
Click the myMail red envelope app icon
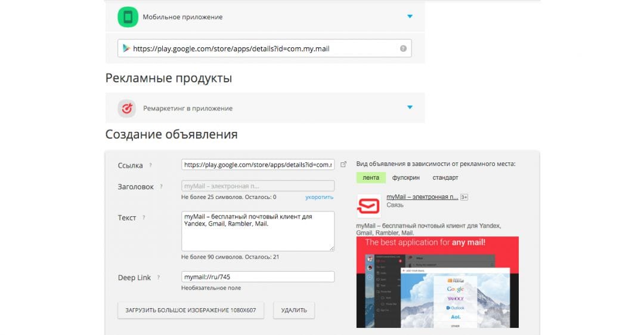pyautogui.click(x=369, y=205)
